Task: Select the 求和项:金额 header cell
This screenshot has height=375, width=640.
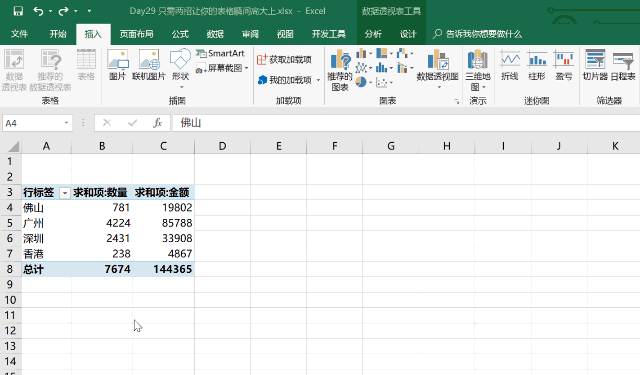Action: (x=163, y=192)
